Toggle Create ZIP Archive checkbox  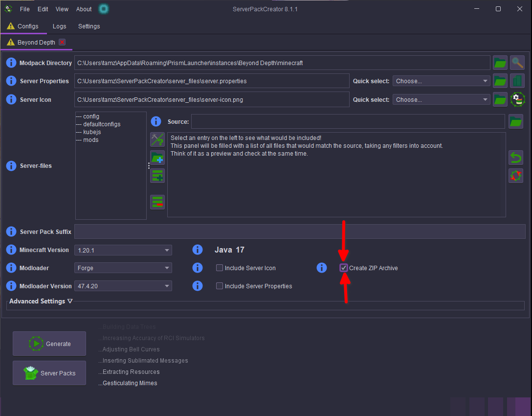click(x=344, y=268)
